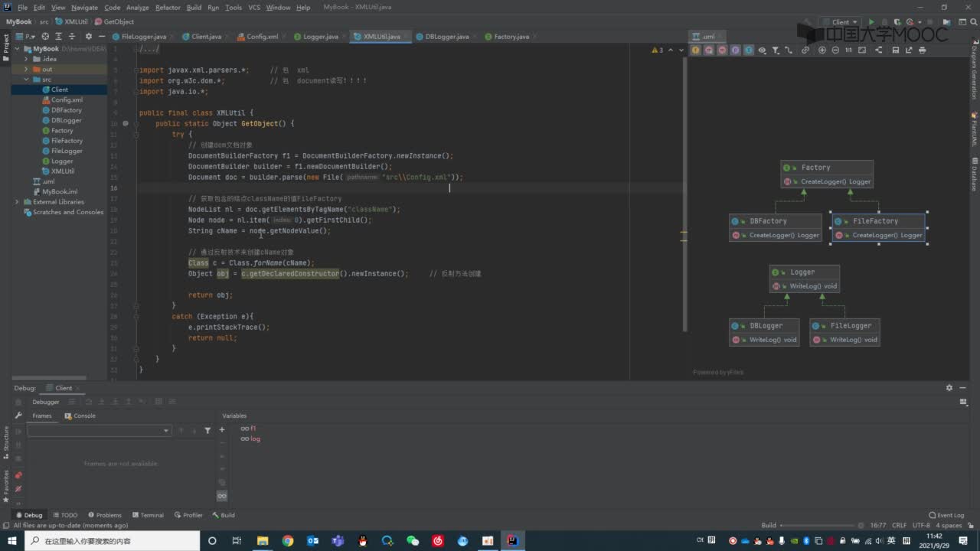Open the Problems tool window
The width and height of the screenshot is (980, 551).
(105, 515)
